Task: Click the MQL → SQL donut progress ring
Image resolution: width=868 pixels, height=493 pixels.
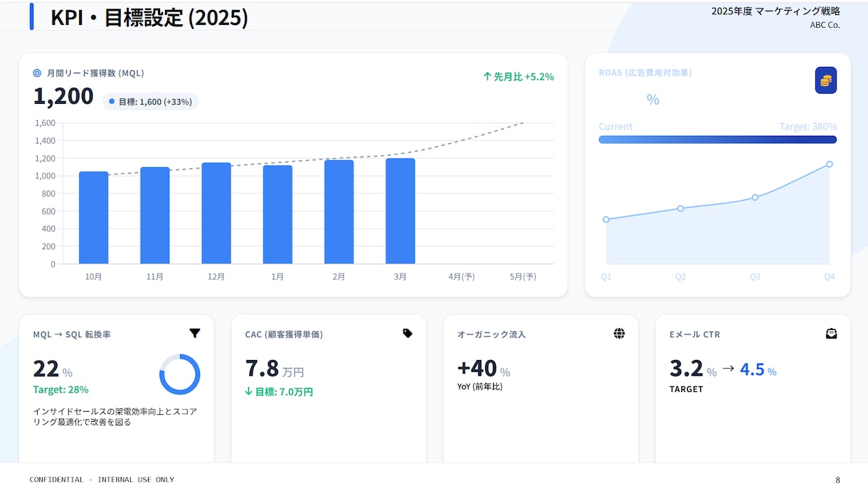Action: tap(179, 374)
